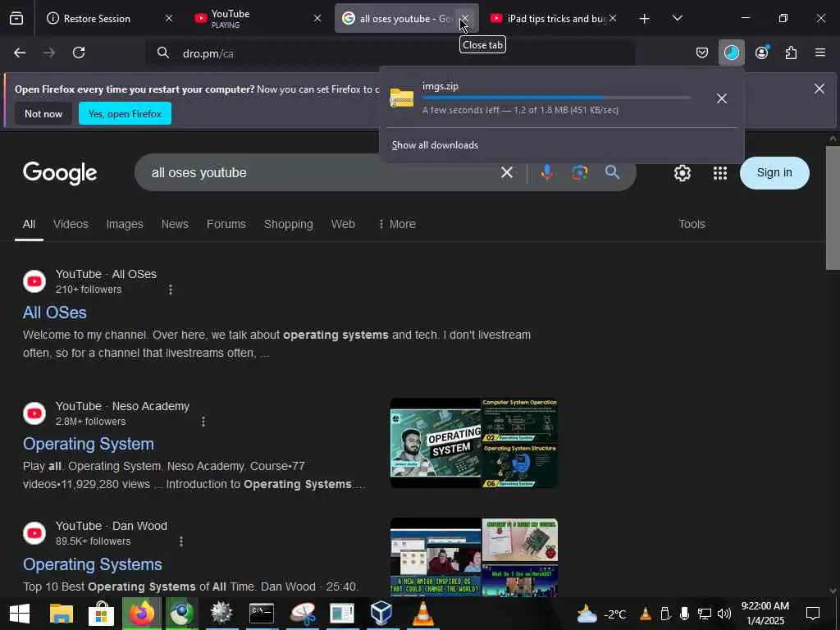Open the Dan Wood video thumbnail

(474, 557)
